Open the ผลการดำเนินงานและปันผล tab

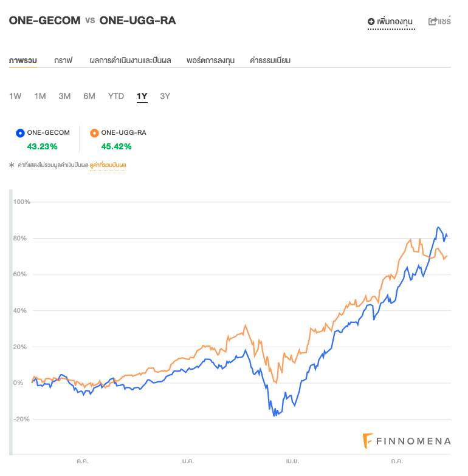tap(130, 60)
